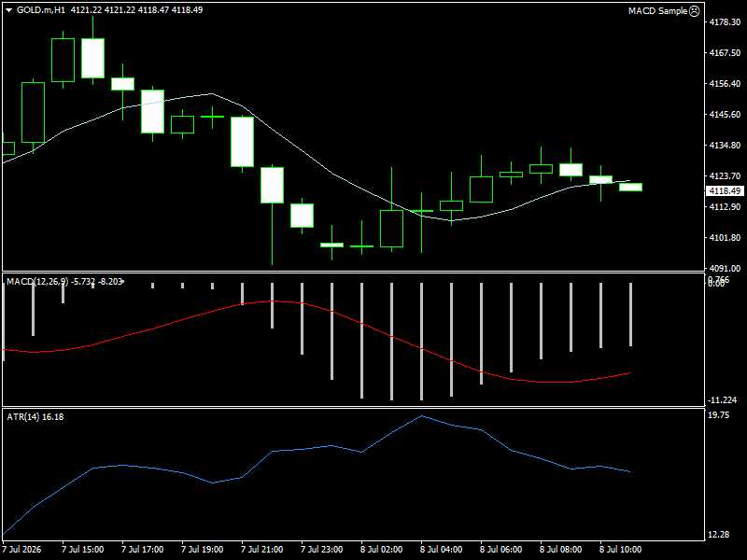This screenshot has height=560, width=747.
Task: Click the 4167.50 price scale label
Action: 725,53
